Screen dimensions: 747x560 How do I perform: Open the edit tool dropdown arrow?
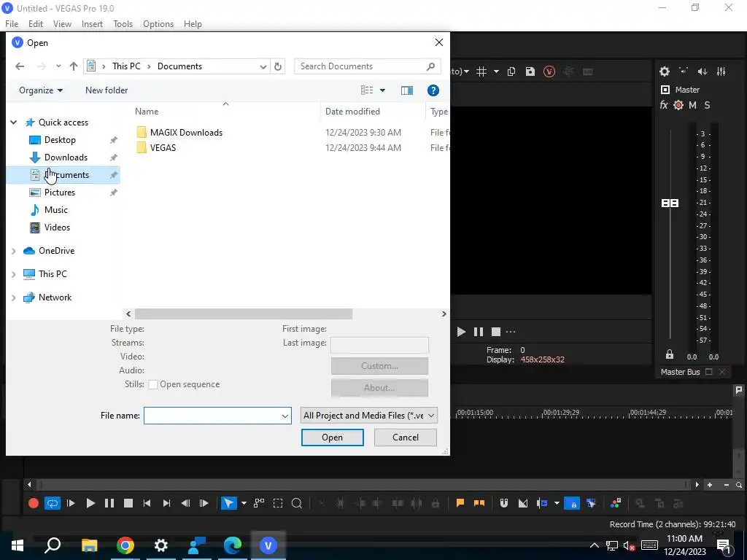(244, 503)
